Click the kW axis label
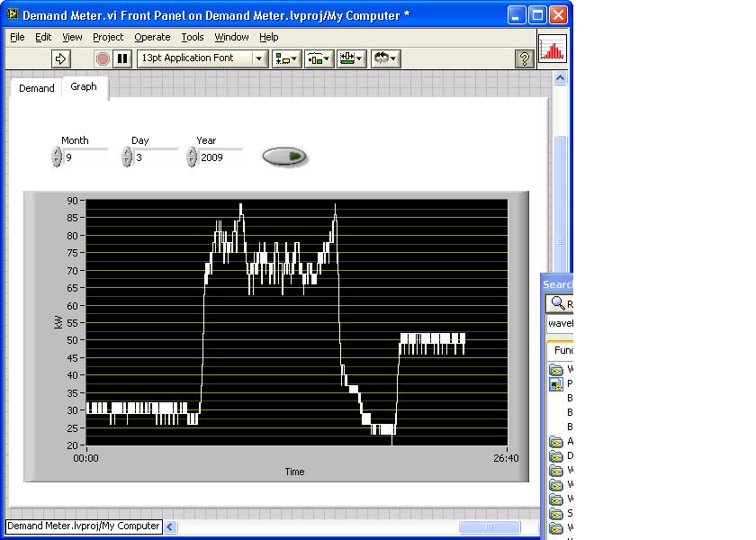Viewport: 756px width, 540px height. click(58, 322)
